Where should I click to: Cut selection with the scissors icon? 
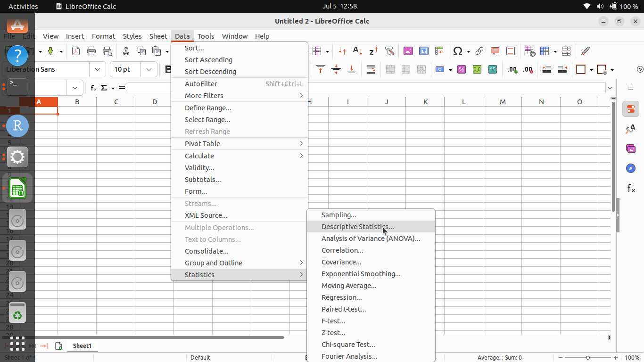tap(126, 51)
